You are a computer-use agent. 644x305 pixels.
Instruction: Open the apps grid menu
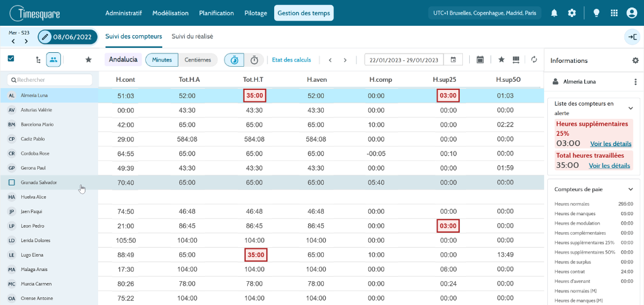[x=614, y=13]
